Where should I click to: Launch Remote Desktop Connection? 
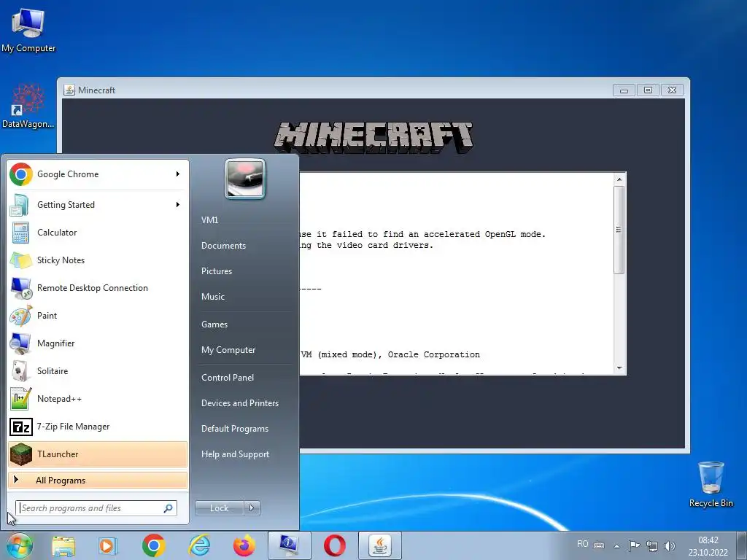click(98, 288)
